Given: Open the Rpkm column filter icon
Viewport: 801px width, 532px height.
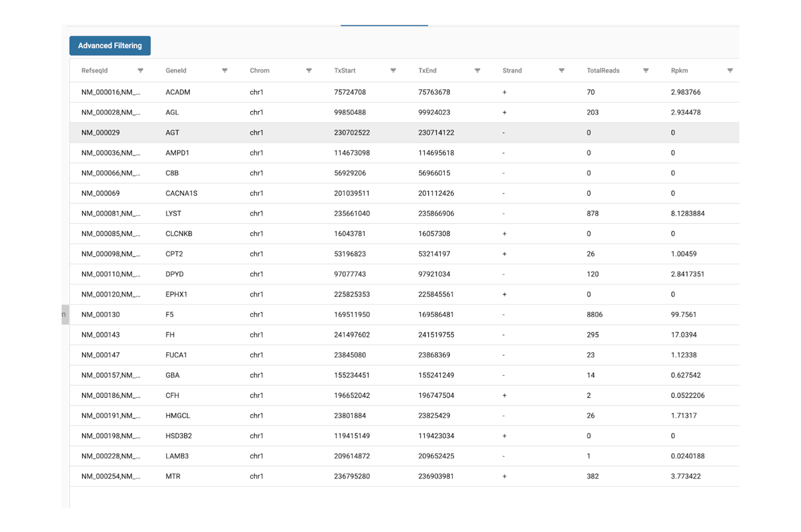Looking at the screenshot, I should click(730, 71).
